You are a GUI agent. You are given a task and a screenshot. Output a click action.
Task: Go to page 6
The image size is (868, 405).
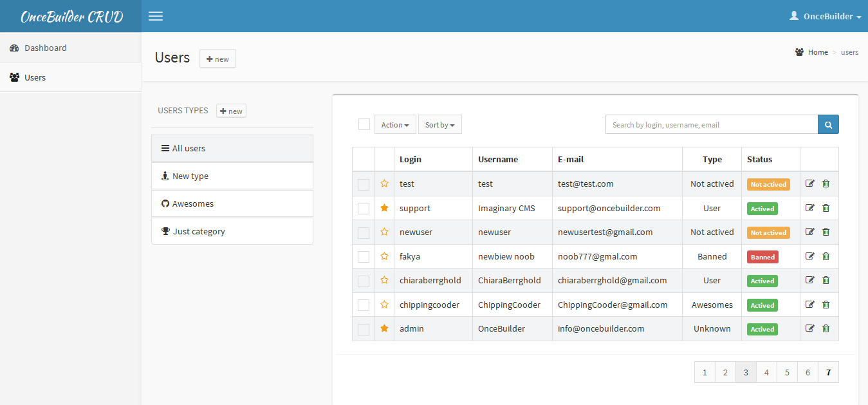(808, 372)
